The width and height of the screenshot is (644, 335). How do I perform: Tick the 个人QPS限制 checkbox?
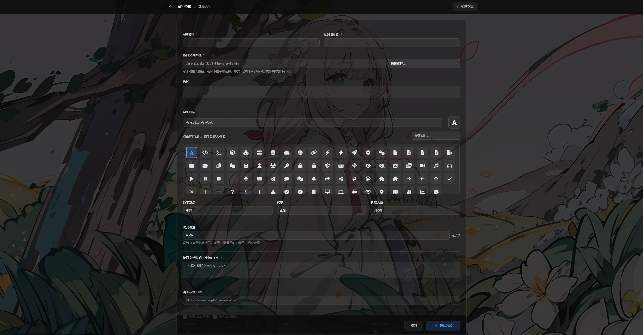pos(215,317)
